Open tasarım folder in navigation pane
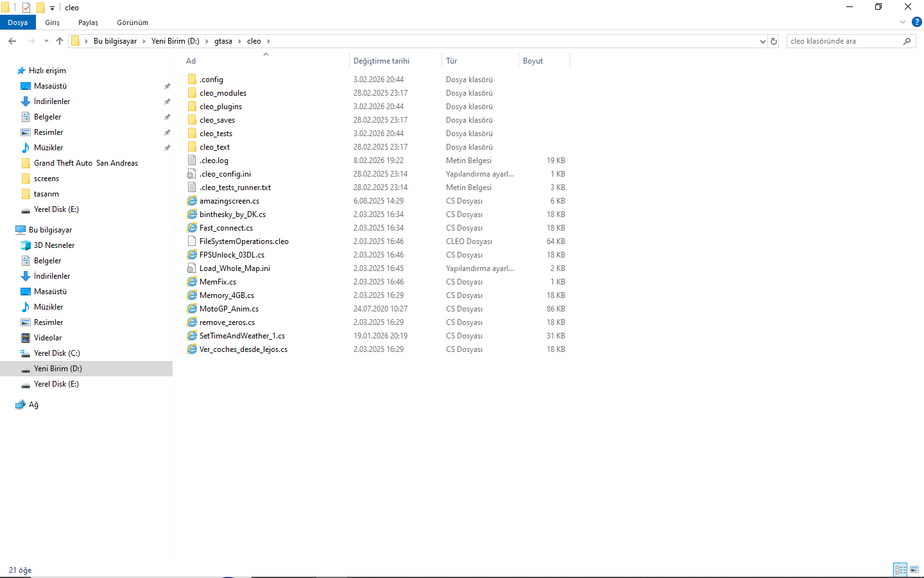Image resolution: width=924 pixels, height=578 pixels. (46, 194)
